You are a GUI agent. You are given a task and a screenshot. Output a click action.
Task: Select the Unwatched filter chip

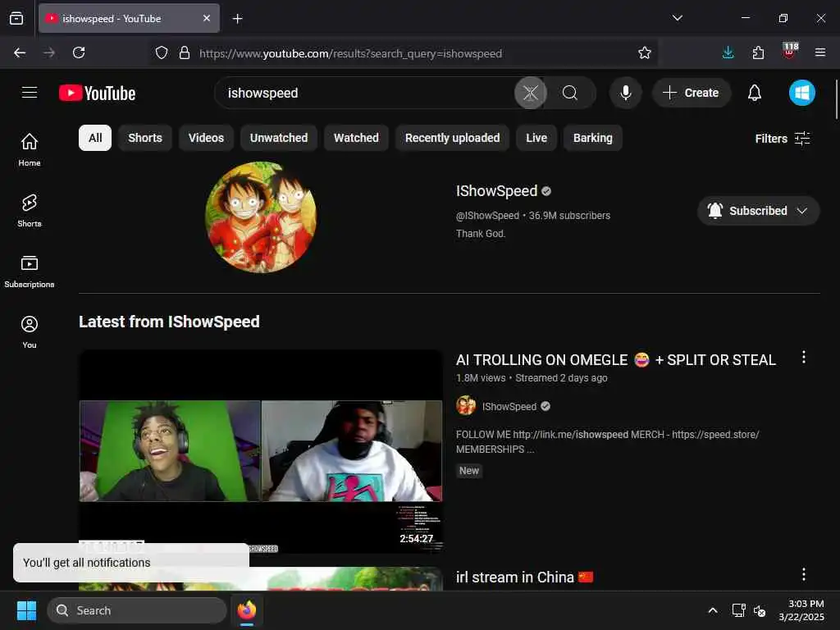pyautogui.click(x=279, y=138)
